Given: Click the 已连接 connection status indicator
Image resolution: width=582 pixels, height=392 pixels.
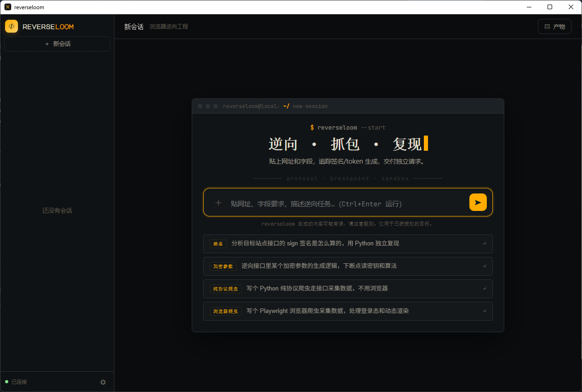Looking at the screenshot, I should (16, 382).
